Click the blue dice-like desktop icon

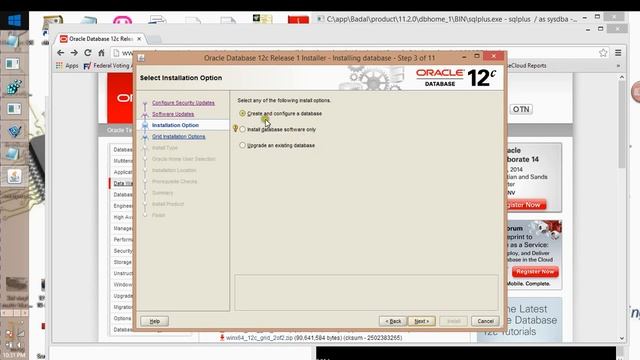14,87
